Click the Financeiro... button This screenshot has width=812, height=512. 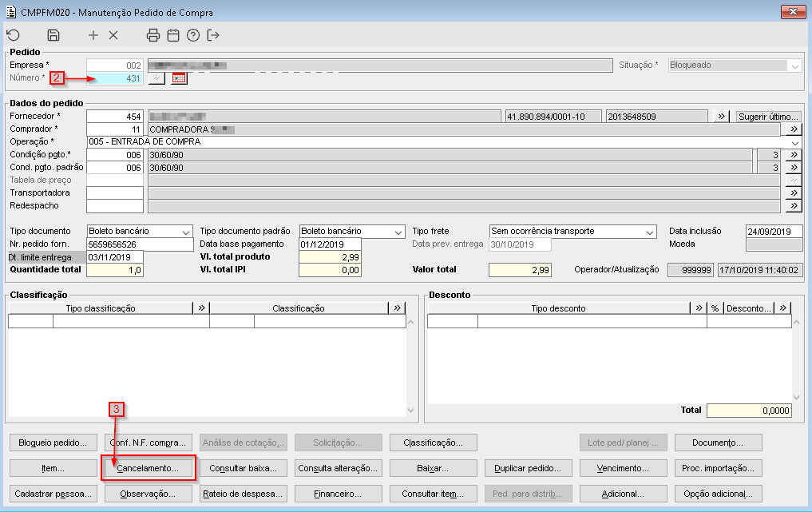point(339,494)
